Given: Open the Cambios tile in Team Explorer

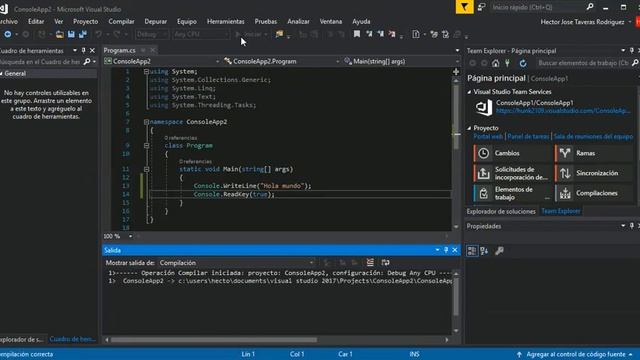Looking at the screenshot, I should (512, 153).
